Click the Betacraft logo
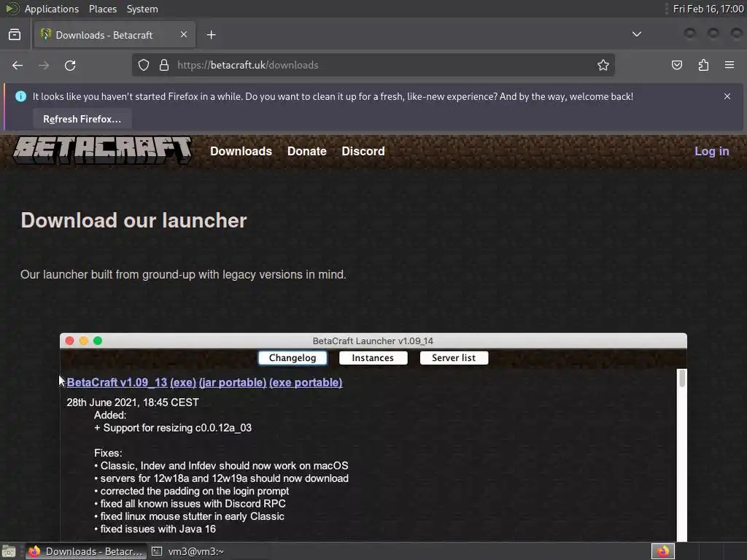Viewport: 747px width, 560px height. click(x=102, y=150)
